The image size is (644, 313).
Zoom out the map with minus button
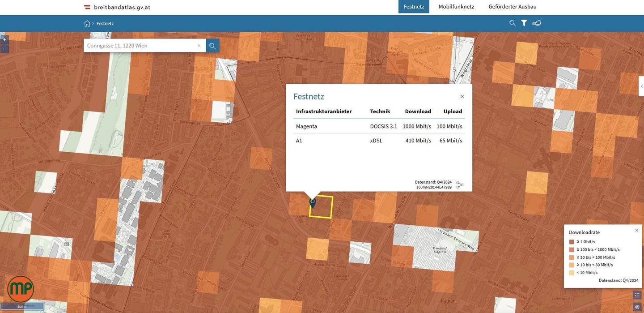4,49
